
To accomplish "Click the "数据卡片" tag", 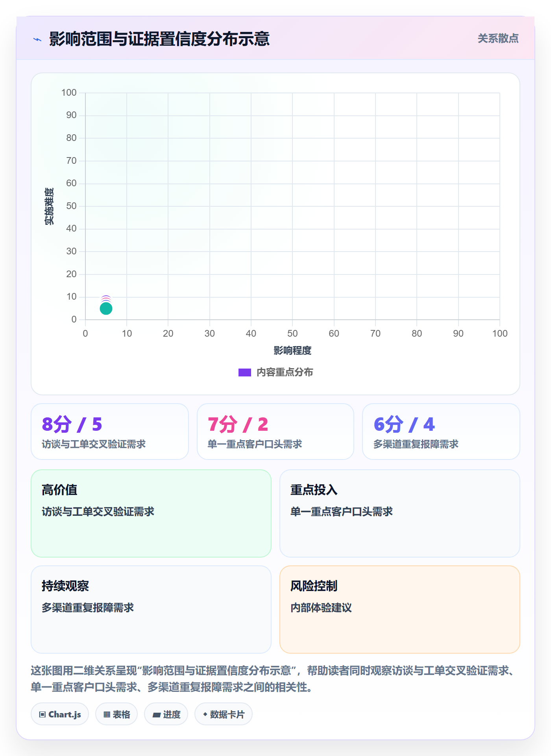I will tap(224, 714).
